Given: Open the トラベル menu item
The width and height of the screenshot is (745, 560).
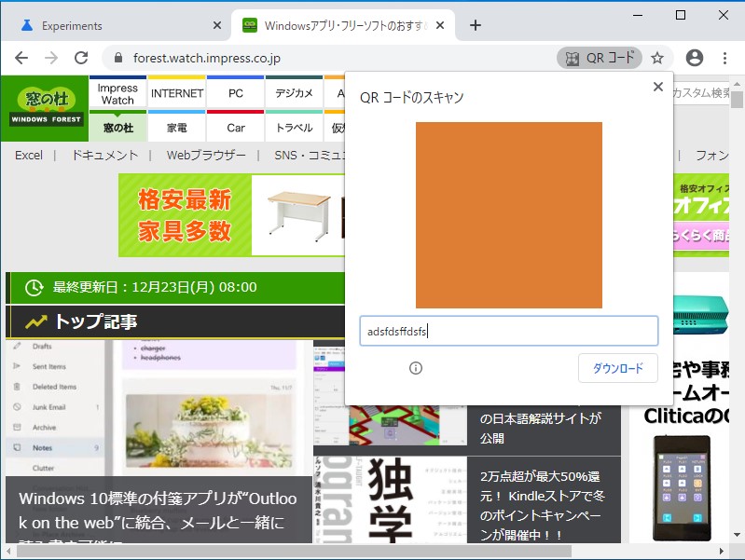Looking at the screenshot, I should 294,128.
